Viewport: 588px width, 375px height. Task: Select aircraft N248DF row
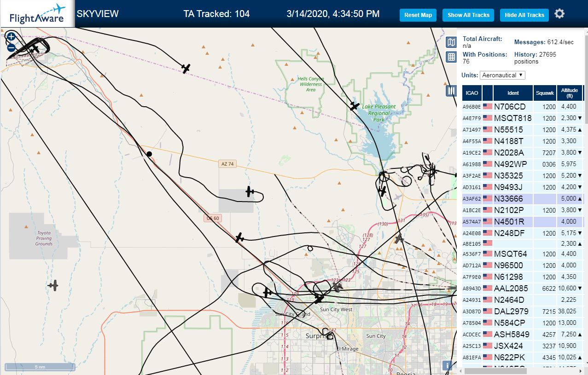[524, 233]
